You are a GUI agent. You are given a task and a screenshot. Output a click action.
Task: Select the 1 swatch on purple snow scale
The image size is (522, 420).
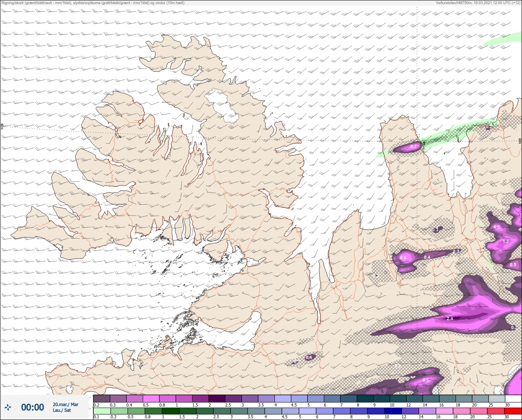(x=184, y=398)
